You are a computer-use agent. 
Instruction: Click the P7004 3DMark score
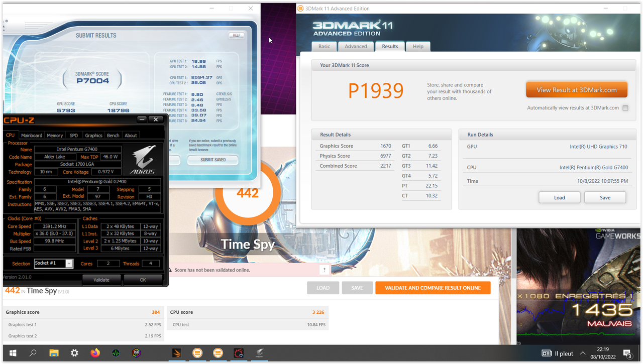click(92, 80)
